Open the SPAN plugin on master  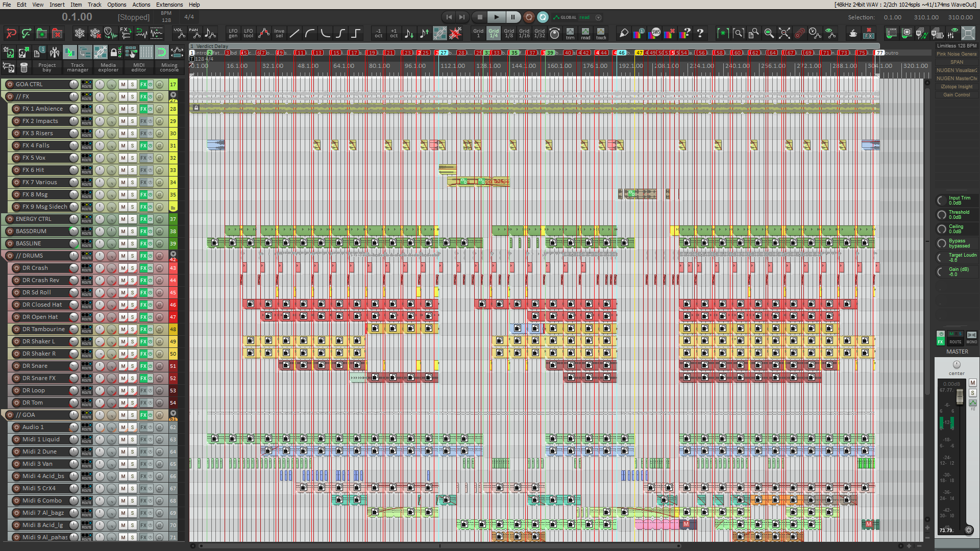957,62
